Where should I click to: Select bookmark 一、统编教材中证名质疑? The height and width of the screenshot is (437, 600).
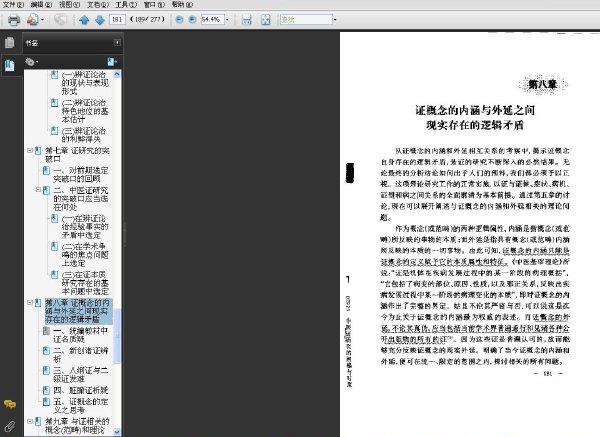pyautogui.click(x=81, y=335)
